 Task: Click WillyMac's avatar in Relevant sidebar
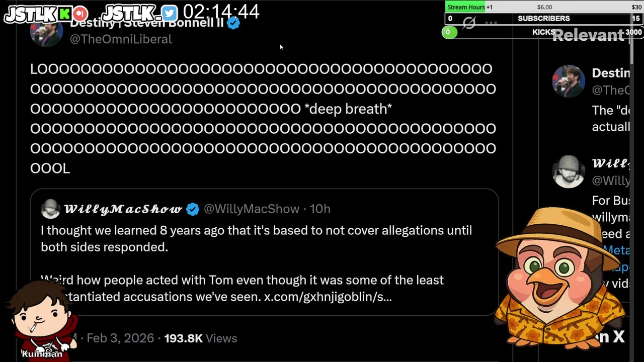[x=569, y=171]
